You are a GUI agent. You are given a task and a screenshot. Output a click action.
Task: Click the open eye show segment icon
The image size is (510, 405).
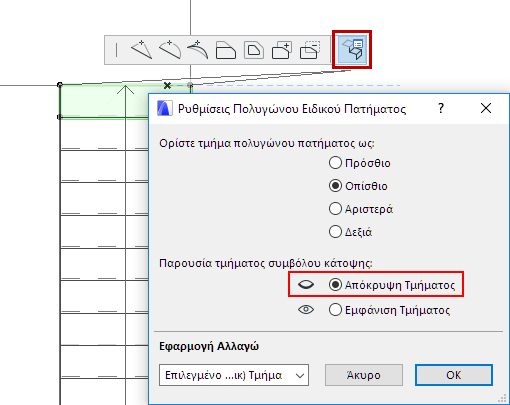coord(306,310)
